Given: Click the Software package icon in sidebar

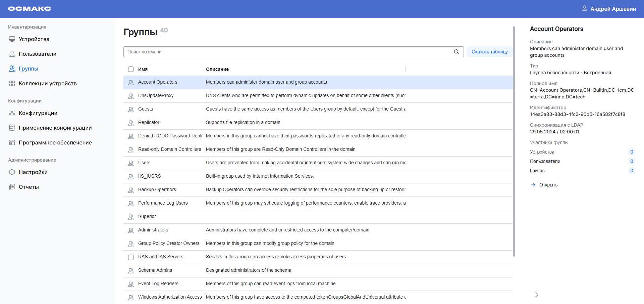Looking at the screenshot, I should 12,142.
